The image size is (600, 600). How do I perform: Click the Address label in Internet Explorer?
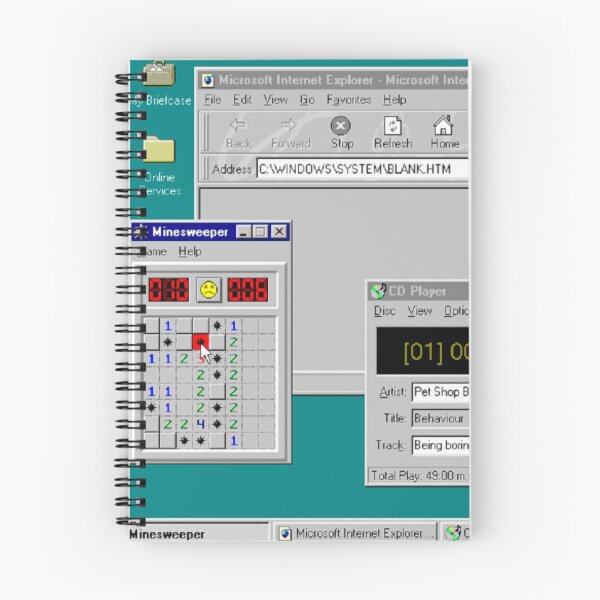point(232,169)
